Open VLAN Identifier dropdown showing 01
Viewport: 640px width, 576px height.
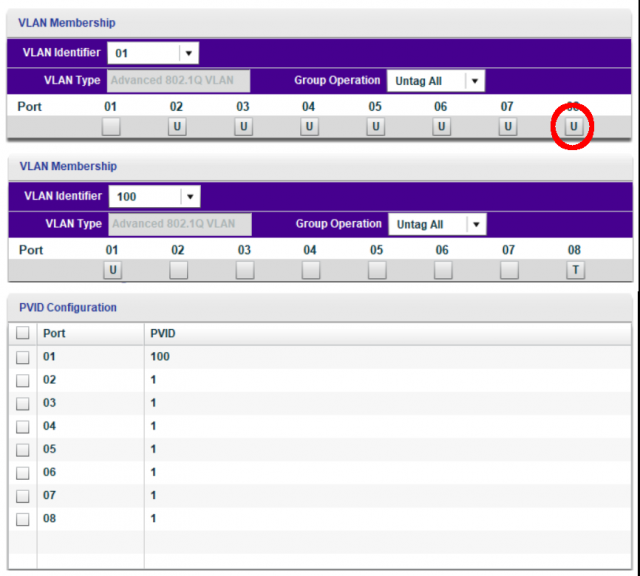click(190, 53)
